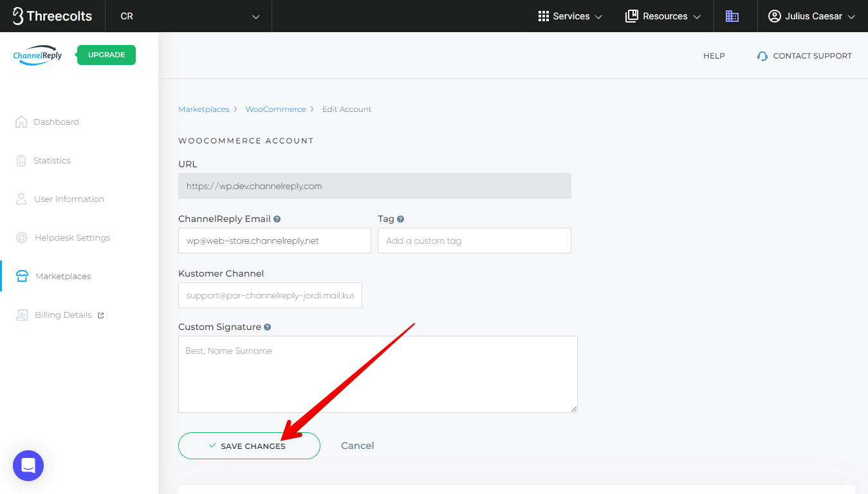Open Helpdesk Settings in sidebar
868x494 pixels.
point(72,237)
